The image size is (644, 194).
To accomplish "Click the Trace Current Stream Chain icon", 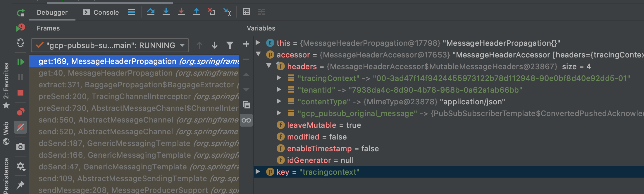I will click(261, 12).
